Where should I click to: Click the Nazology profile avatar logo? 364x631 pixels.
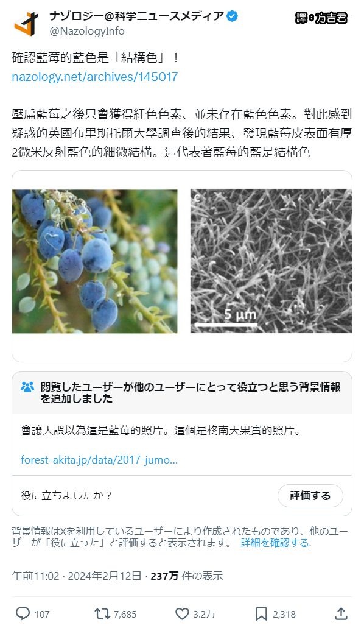click(x=27, y=23)
